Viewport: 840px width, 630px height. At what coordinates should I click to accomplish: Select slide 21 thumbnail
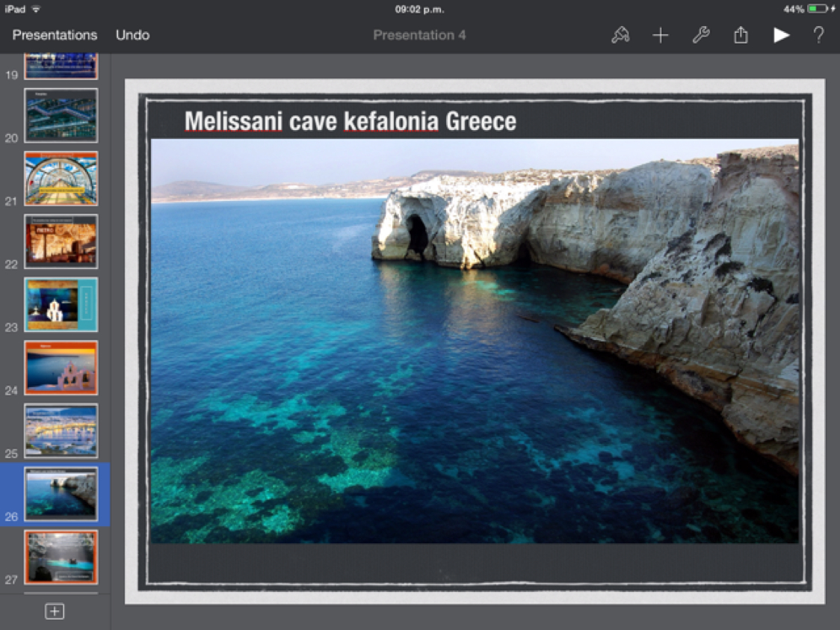tap(61, 179)
